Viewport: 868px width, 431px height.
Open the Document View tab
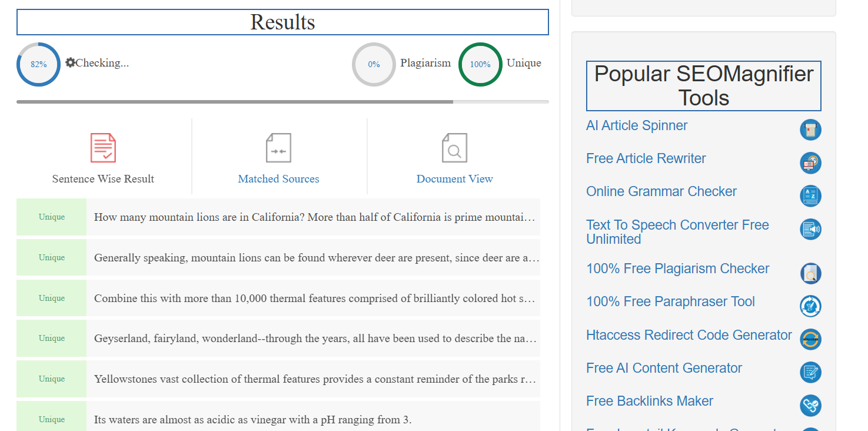454,179
